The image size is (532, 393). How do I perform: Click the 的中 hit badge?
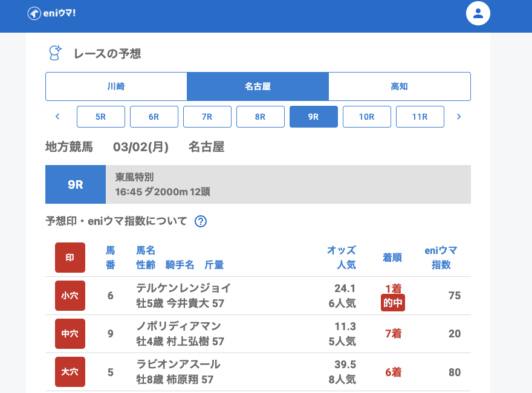pyautogui.click(x=393, y=303)
